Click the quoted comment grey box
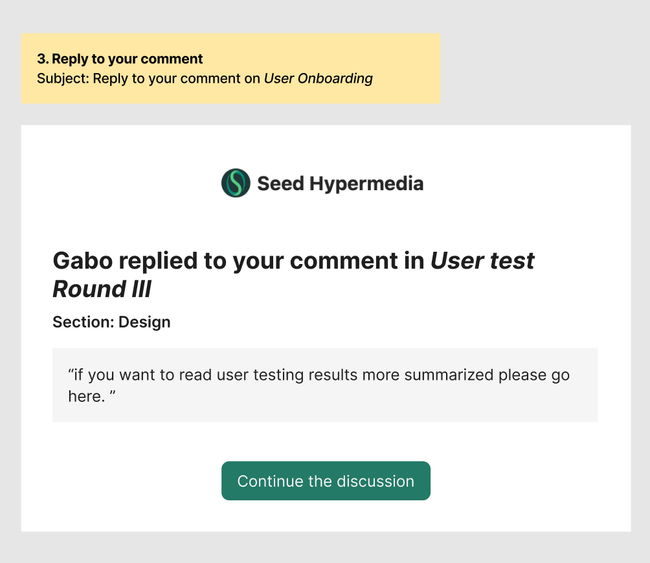The image size is (650, 563). (x=325, y=385)
